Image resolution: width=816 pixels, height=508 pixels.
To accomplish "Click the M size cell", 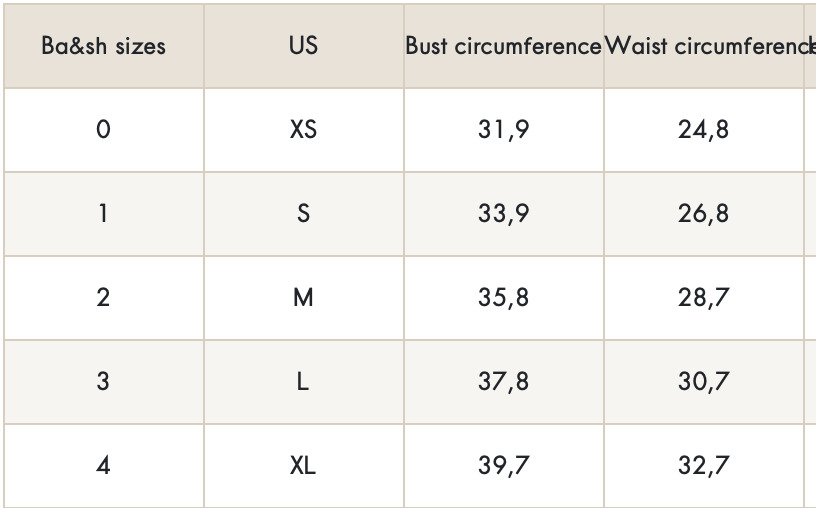I will click(x=303, y=298).
